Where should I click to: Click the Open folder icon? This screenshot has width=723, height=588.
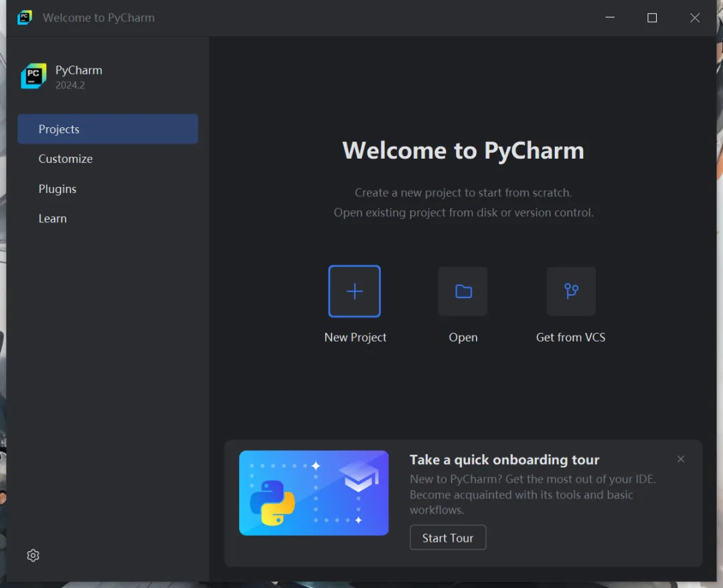(x=463, y=291)
